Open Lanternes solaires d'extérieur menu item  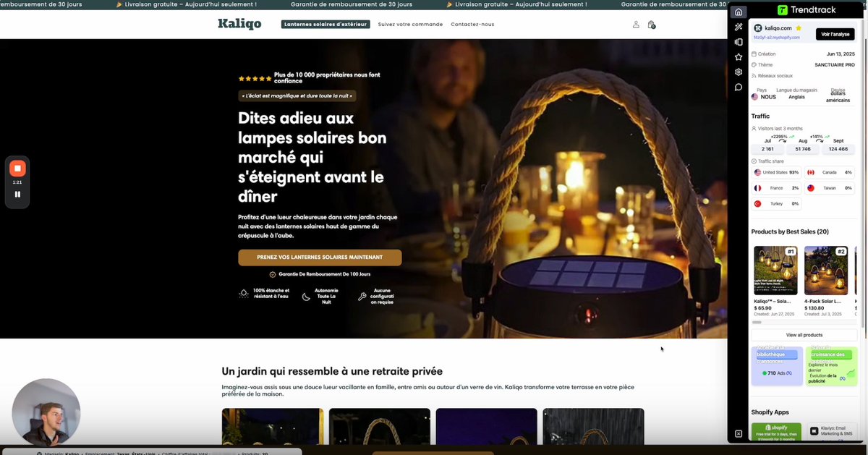325,24
